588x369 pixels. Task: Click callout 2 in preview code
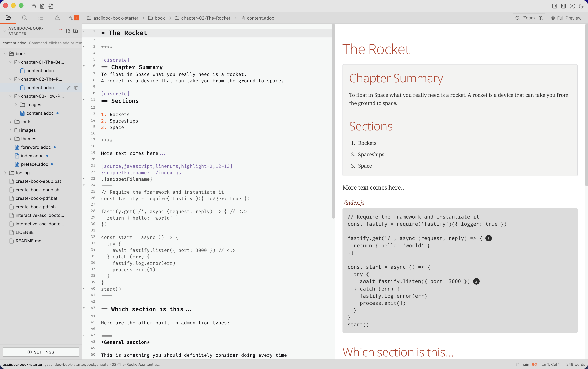(x=476, y=281)
